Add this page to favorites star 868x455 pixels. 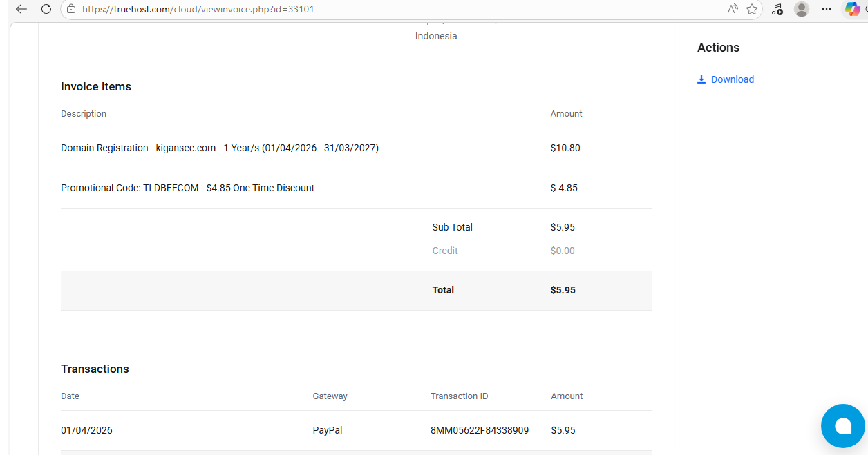coord(752,9)
